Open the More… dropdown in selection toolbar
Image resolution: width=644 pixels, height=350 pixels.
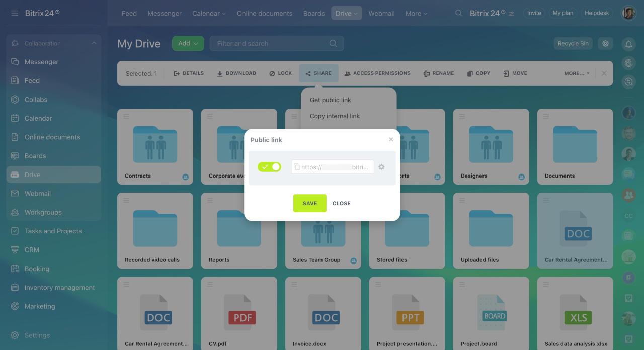click(577, 73)
